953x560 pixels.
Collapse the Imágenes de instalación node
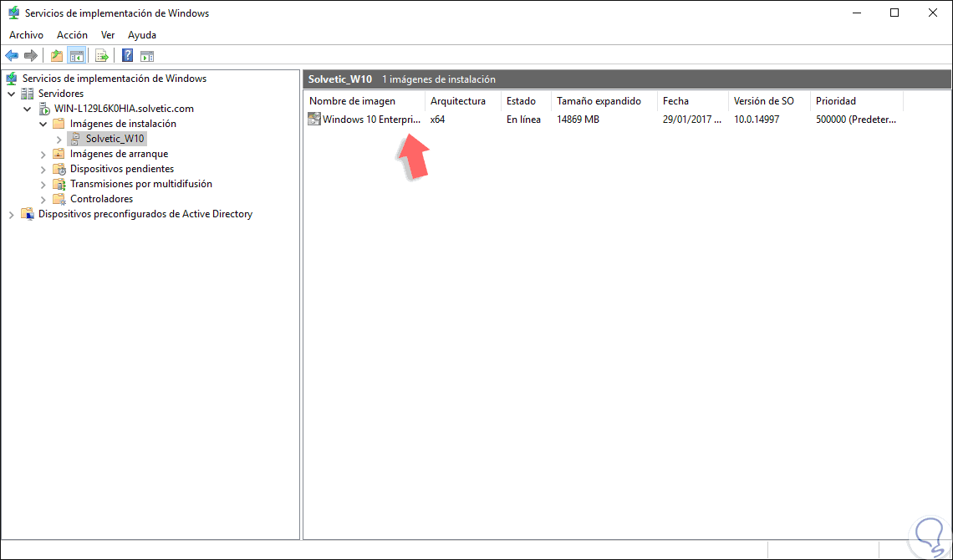click(43, 124)
